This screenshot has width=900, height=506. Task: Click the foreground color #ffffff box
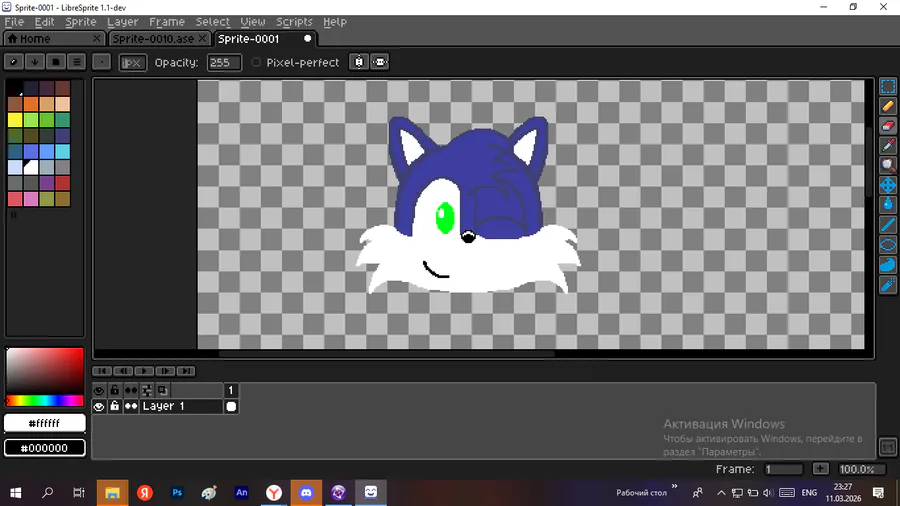pyautogui.click(x=44, y=423)
